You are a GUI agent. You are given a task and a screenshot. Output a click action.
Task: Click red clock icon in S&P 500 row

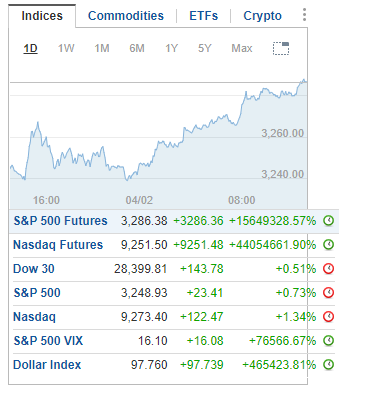[x=328, y=293]
